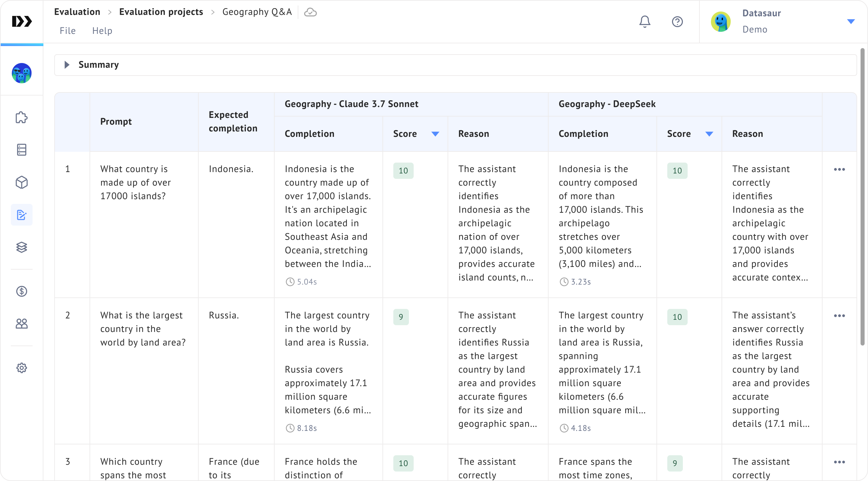This screenshot has width=868, height=481.
Task: Open more options for row 1
Action: tap(839, 169)
